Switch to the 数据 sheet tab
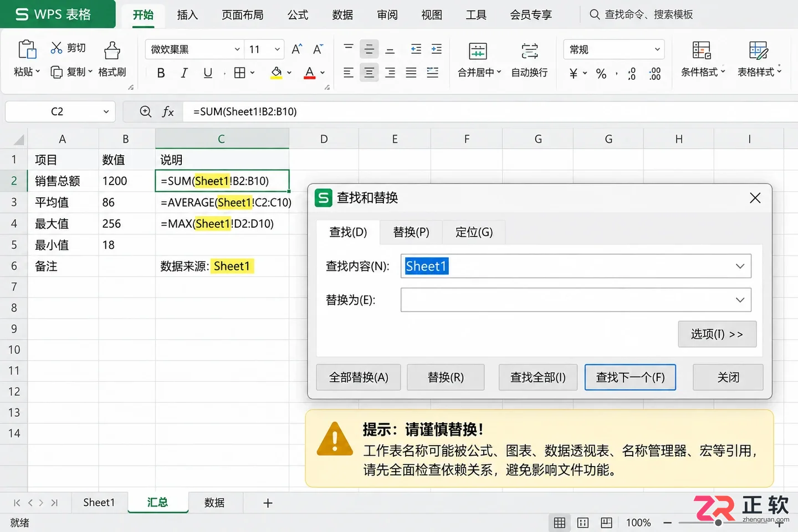 214,503
